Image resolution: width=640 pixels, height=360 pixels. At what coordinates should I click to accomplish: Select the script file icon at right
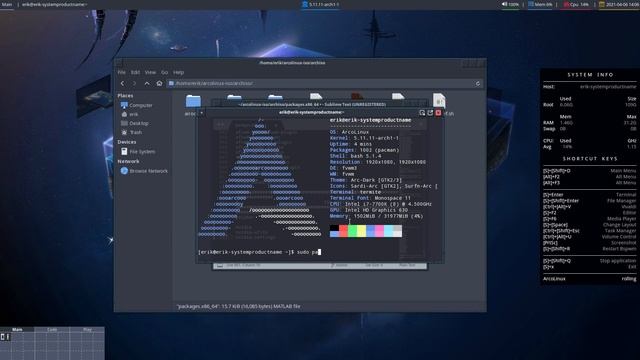(x=439, y=100)
